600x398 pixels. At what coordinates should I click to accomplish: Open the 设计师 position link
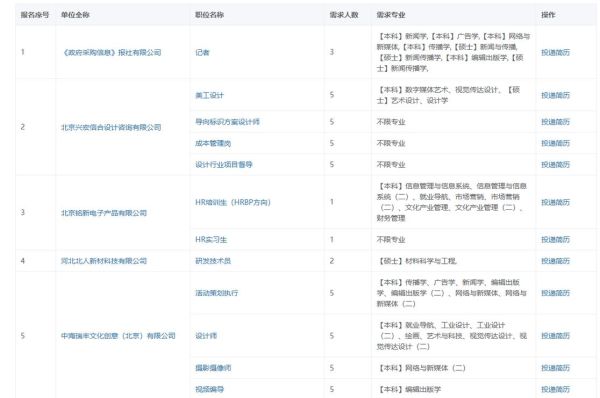pos(206,336)
